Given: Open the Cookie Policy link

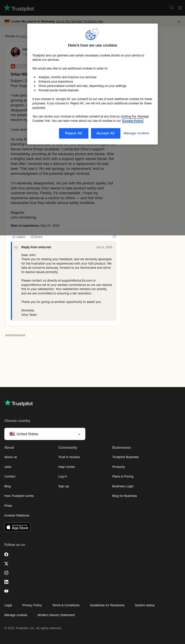Looking at the screenshot, I should pyautogui.click(x=133, y=121).
